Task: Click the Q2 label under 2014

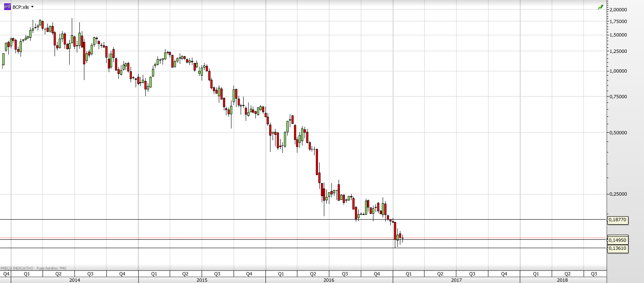Action: coord(58,274)
